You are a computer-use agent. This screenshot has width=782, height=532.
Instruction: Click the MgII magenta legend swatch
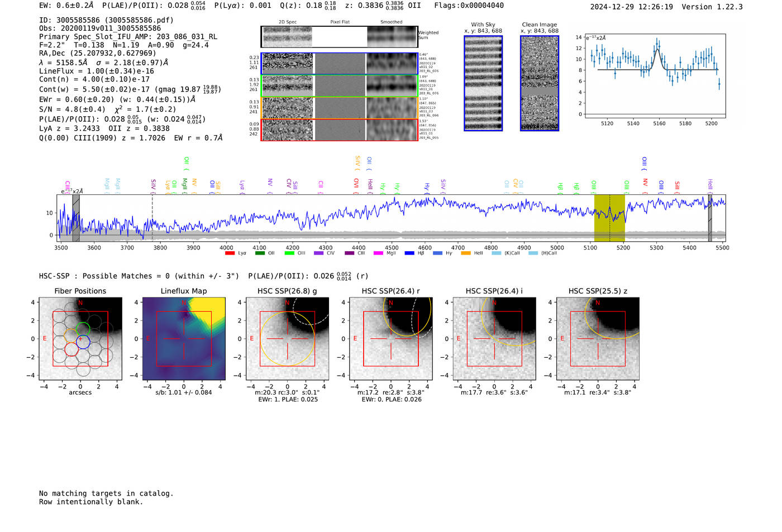click(378, 253)
